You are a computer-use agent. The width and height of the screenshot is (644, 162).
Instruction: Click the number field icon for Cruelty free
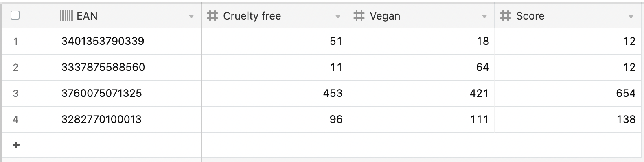point(212,16)
